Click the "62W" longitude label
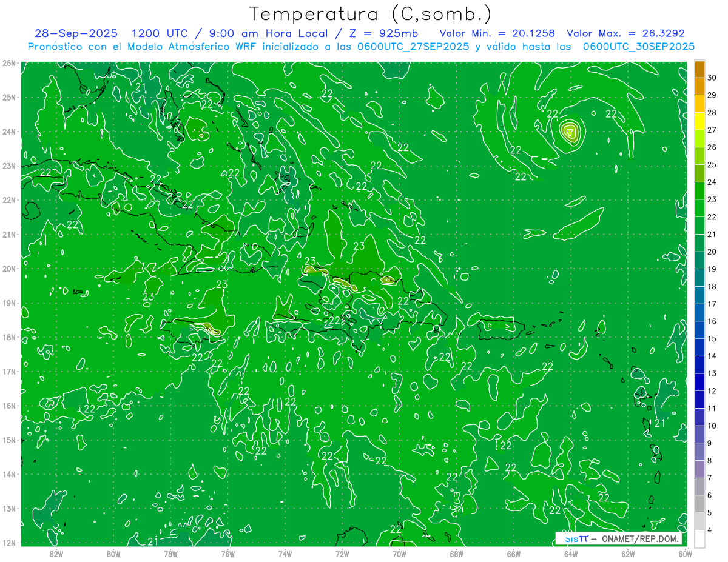Image resolution: width=728 pixels, height=562 pixels. pos(628,554)
